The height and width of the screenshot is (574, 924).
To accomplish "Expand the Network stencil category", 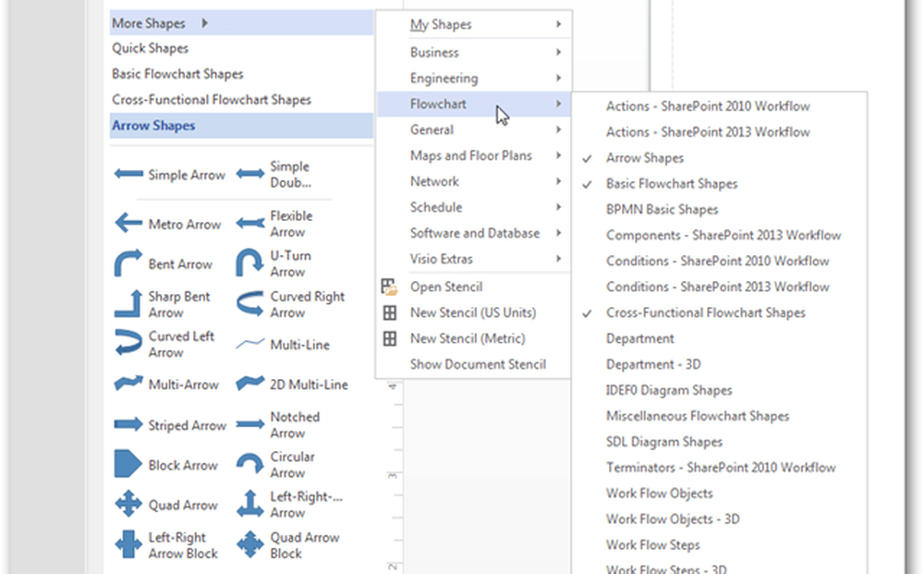I will point(474,181).
